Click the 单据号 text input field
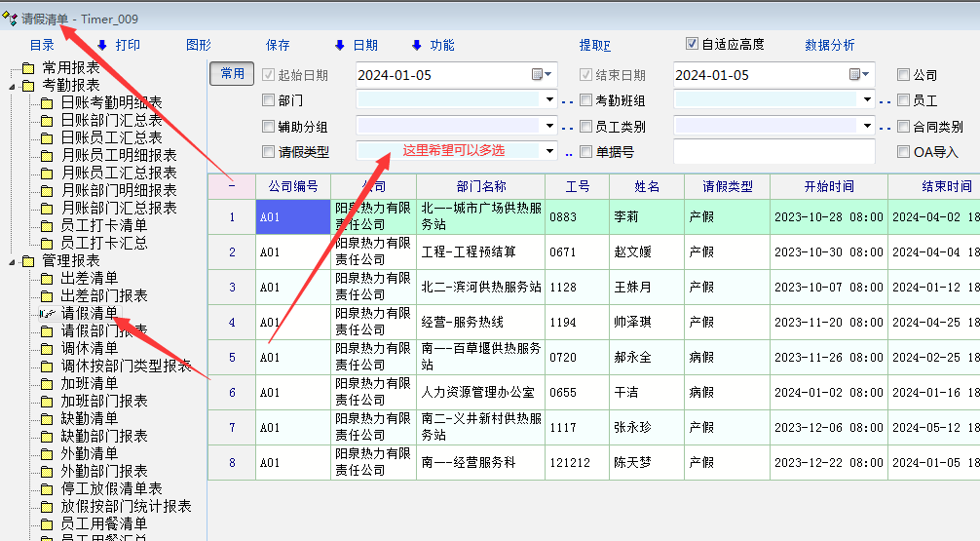This screenshot has height=541, width=980. (773, 151)
